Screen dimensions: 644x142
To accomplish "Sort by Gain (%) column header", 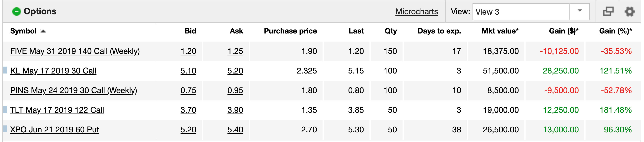I will 616,31.
